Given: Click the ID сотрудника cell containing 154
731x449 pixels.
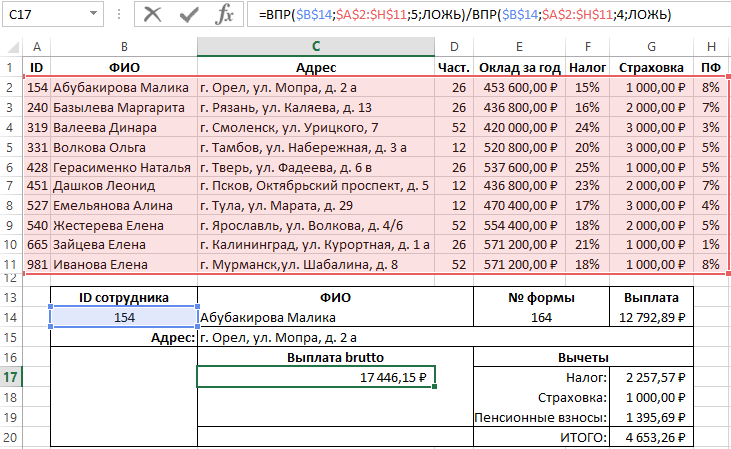Looking at the screenshot, I should [123, 317].
